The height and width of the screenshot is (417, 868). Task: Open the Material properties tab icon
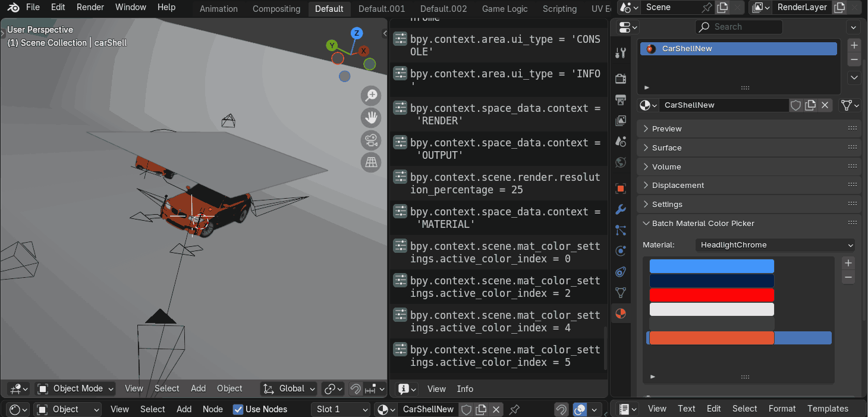coord(621,313)
